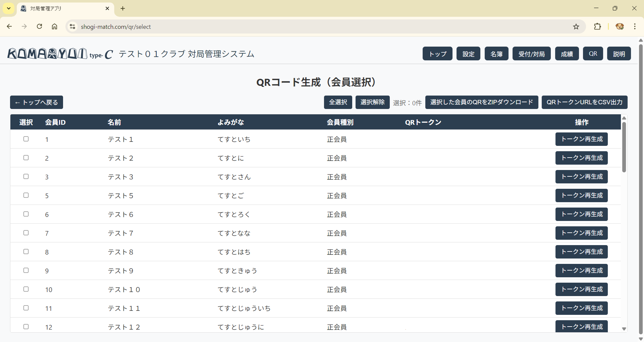Open the Chrome profile avatar
Viewport: 644px width, 342px height.
(620, 26)
